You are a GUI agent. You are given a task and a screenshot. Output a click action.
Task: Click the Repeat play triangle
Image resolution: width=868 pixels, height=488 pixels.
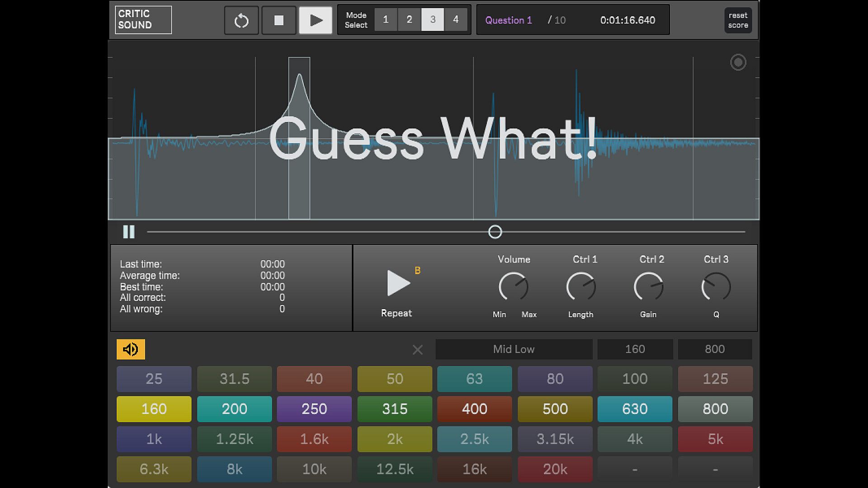[x=398, y=284]
